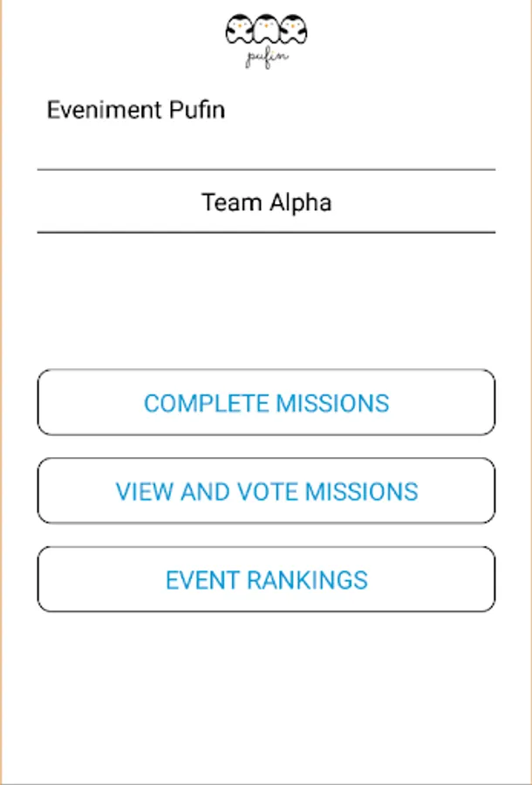Click the middle penguin in the logo

266,31
